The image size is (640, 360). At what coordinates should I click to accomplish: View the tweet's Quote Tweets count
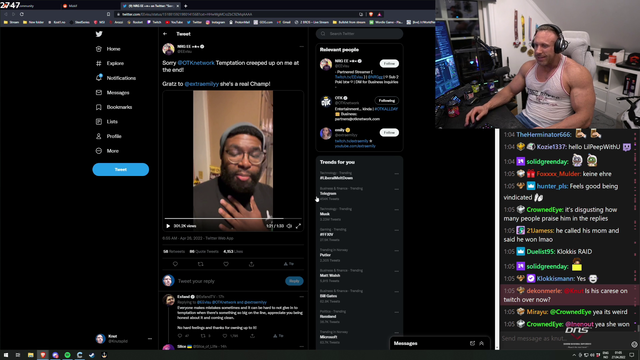(204, 251)
